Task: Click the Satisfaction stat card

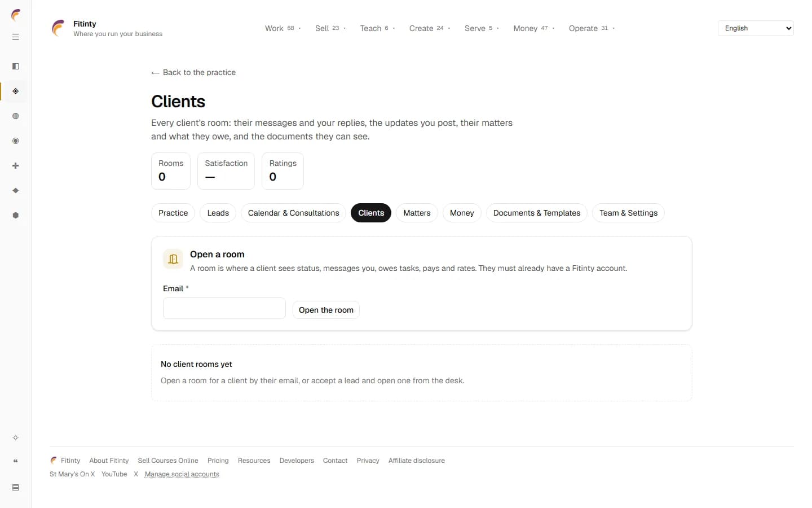Action: click(226, 171)
